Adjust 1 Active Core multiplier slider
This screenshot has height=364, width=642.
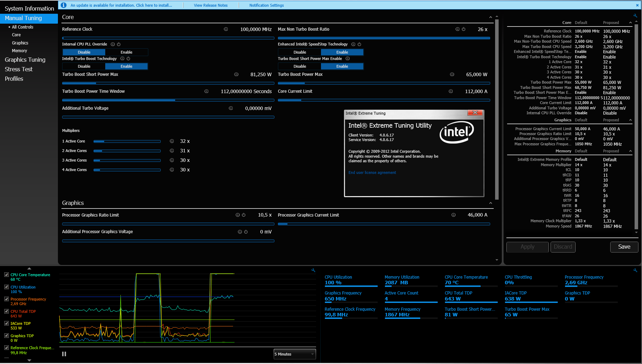(127, 141)
